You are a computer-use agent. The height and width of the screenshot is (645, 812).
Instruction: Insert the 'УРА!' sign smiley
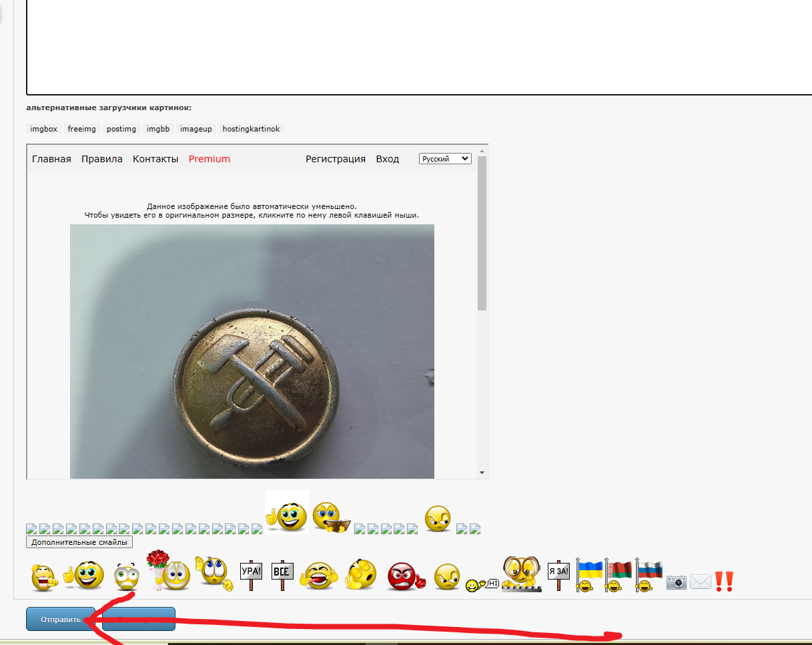click(x=251, y=575)
